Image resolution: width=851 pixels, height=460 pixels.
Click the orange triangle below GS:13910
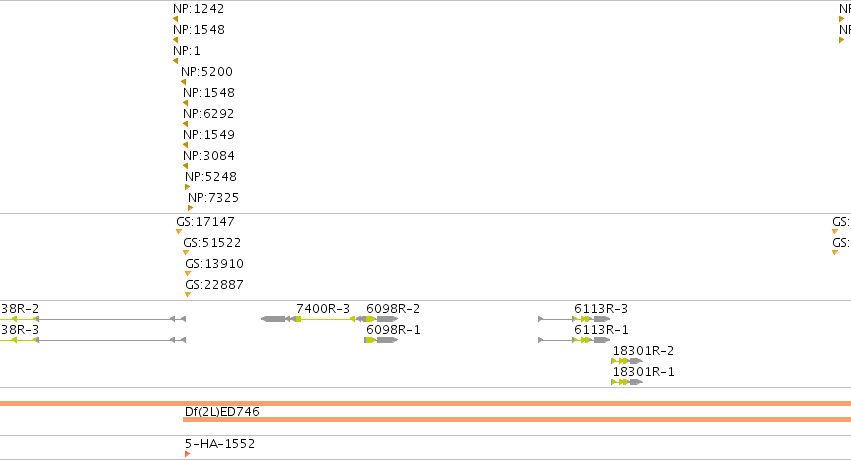(x=188, y=274)
